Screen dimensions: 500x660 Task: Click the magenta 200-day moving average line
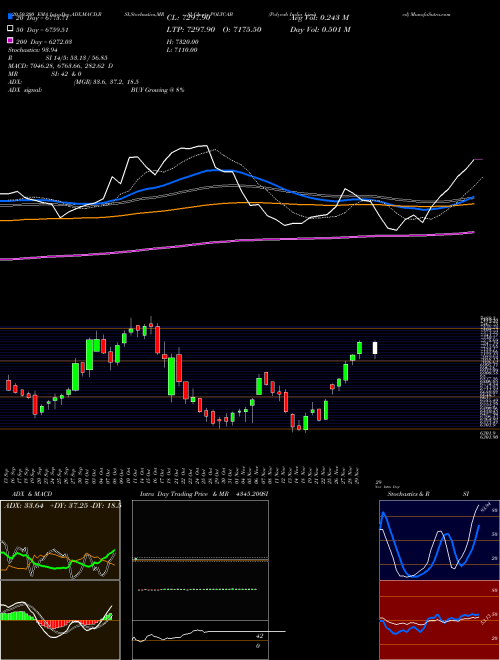[237, 241]
